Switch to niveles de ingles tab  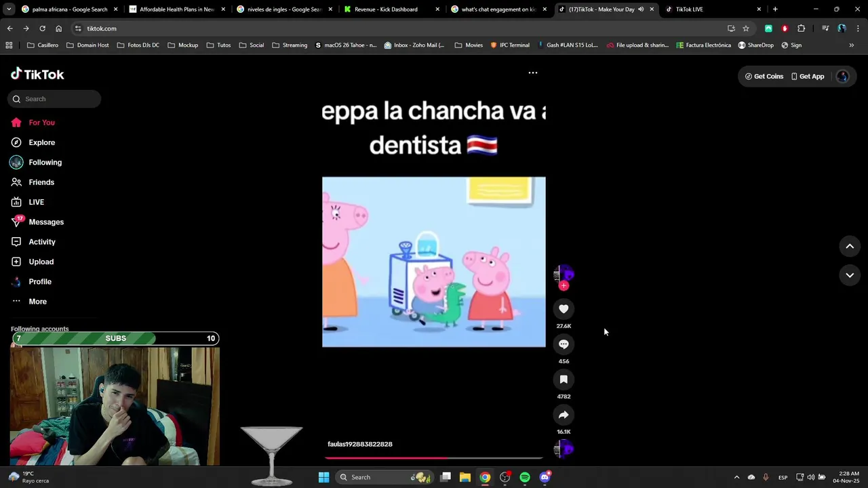pos(283,9)
